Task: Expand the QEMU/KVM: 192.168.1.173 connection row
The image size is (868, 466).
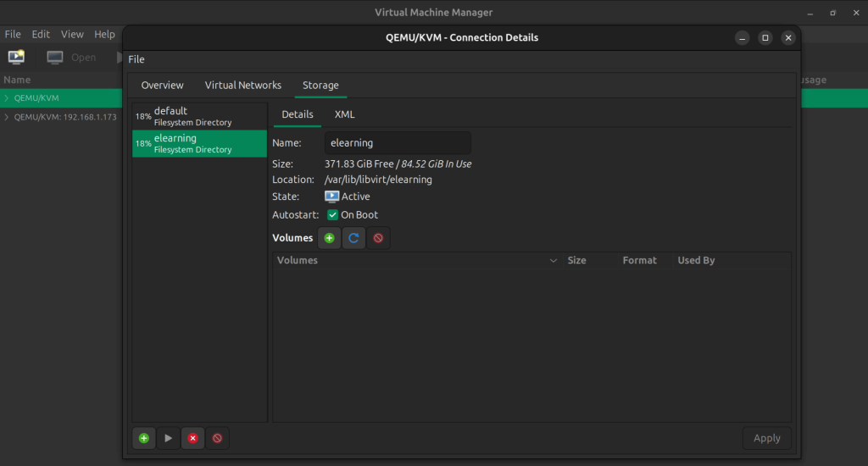Action: tap(7, 117)
